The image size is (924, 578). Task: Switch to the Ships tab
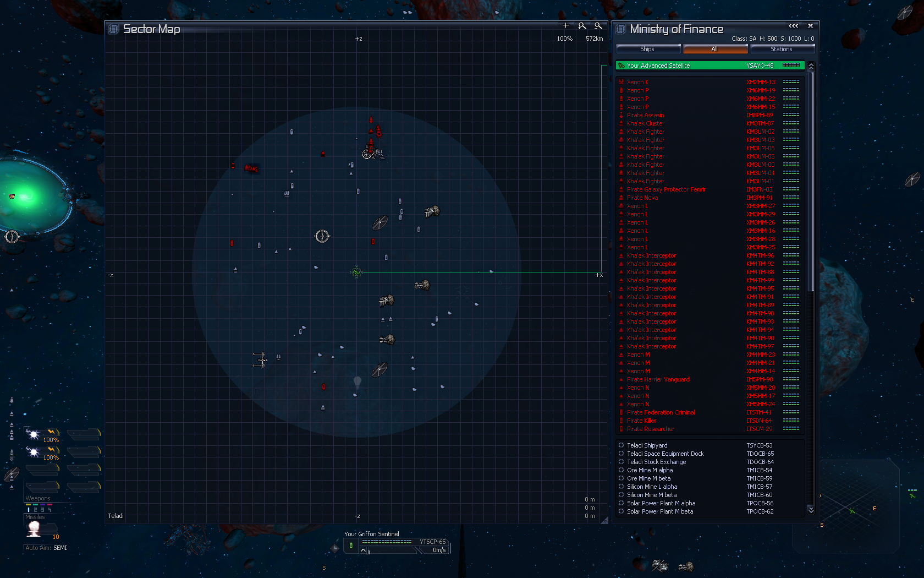647,49
